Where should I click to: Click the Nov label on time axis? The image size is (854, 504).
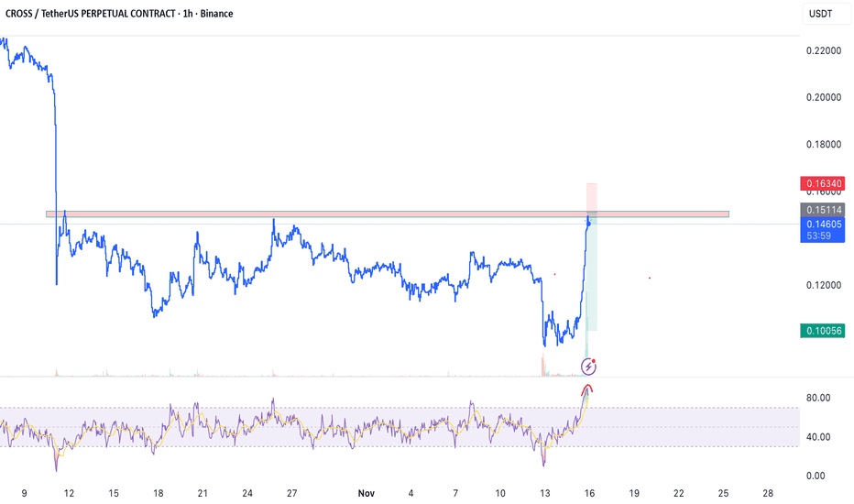(x=366, y=493)
